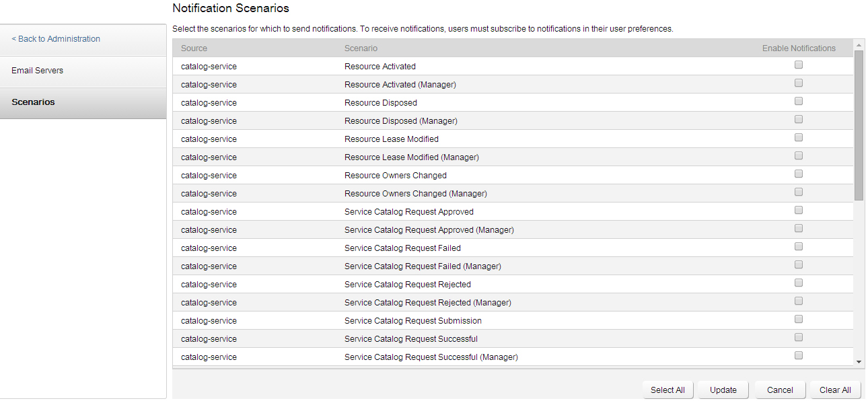The height and width of the screenshot is (401, 868).
Task: Click the Clear All button
Action: tap(835, 390)
